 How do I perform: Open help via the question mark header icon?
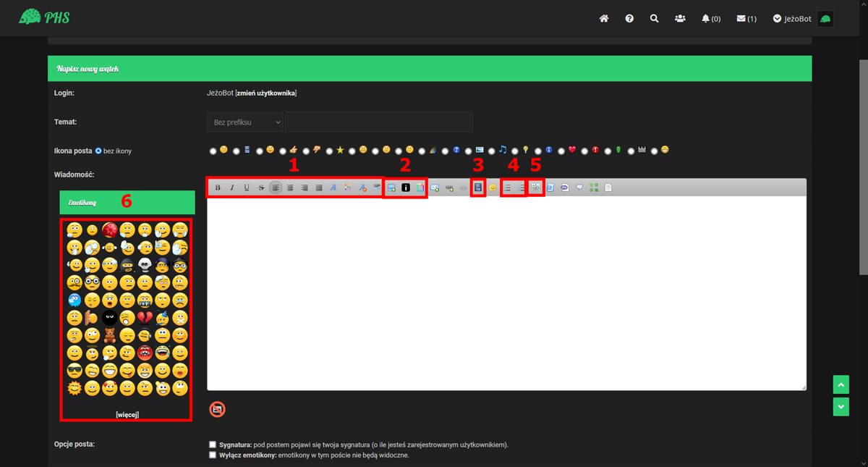point(629,19)
